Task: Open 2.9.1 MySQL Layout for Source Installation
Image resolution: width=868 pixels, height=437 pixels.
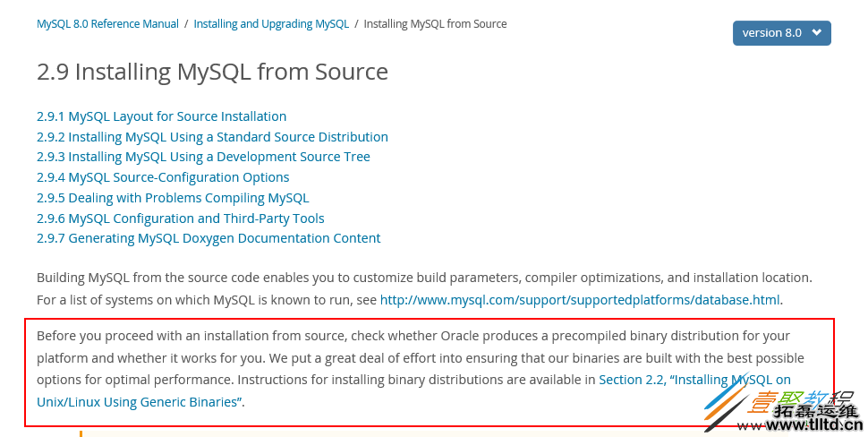Action: (x=161, y=116)
